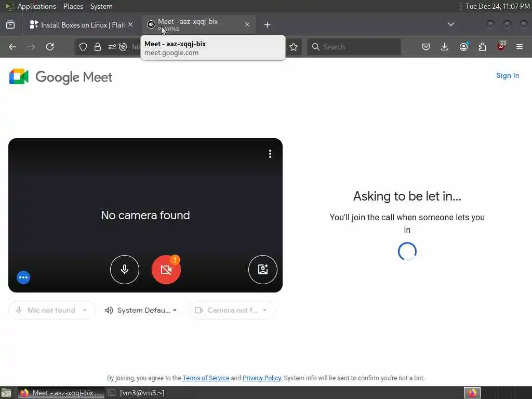Open the Downloads panel

(445, 47)
